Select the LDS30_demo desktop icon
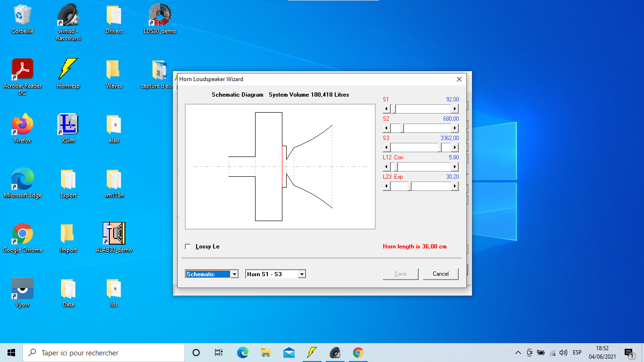Image resolution: width=644 pixels, height=362 pixels. point(160,19)
